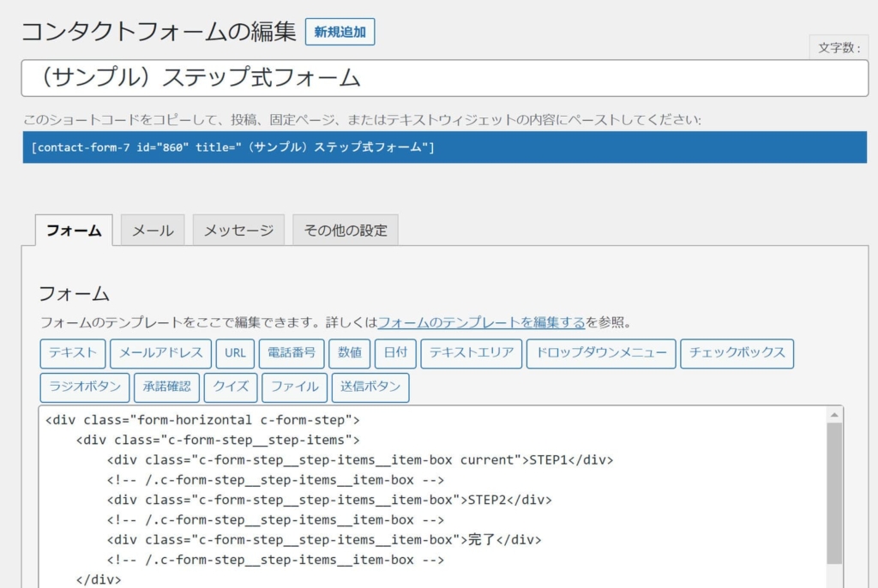Click the 新規追加 button
Screen dimensions: 878x588
click(340, 32)
